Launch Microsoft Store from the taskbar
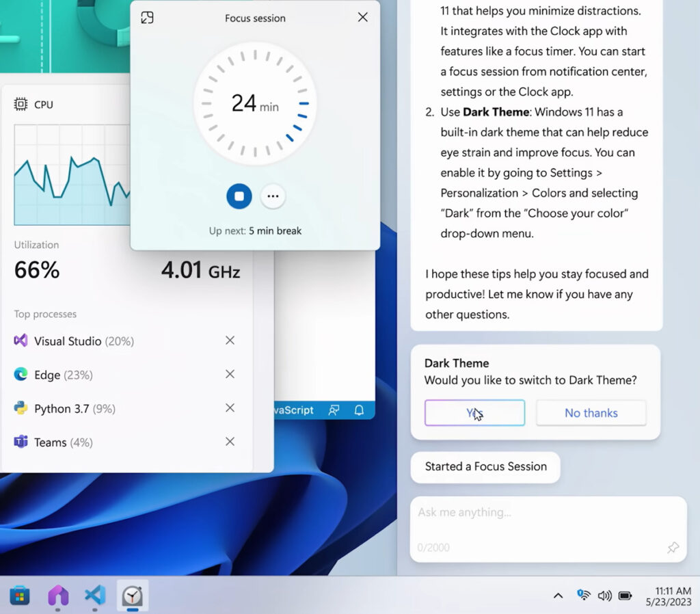This screenshot has width=700, height=614. coord(20,596)
